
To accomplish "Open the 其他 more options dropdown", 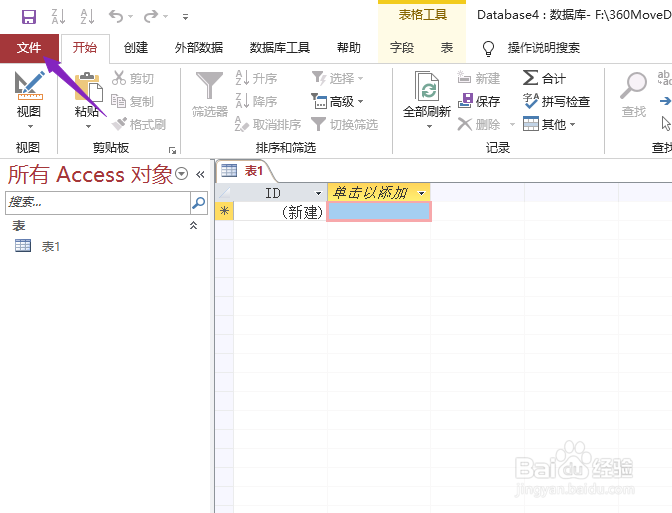I will [549, 125].
